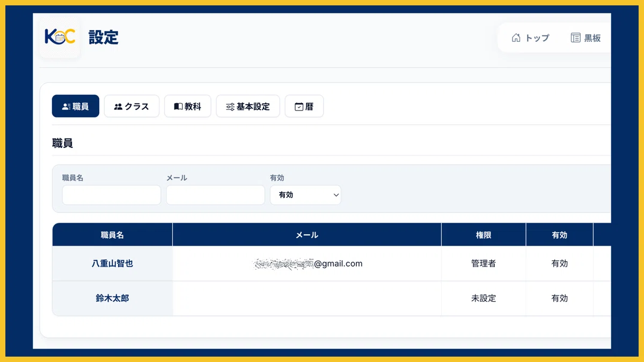Click 有効 status in 八重山智也 row
This screenshot has height=362, width=644.
[560, 263]
